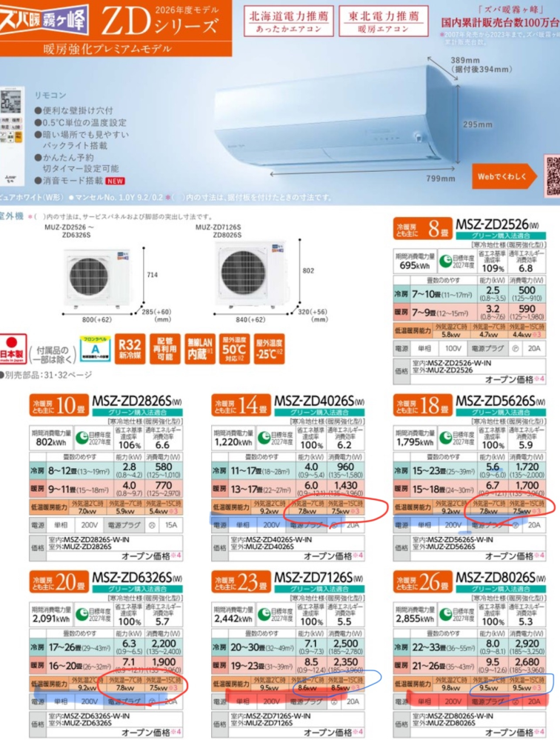Click the 便利な壁掛け穴付 bullet text
This screenshot has height=740, width=560.
[x=73, y=110]
